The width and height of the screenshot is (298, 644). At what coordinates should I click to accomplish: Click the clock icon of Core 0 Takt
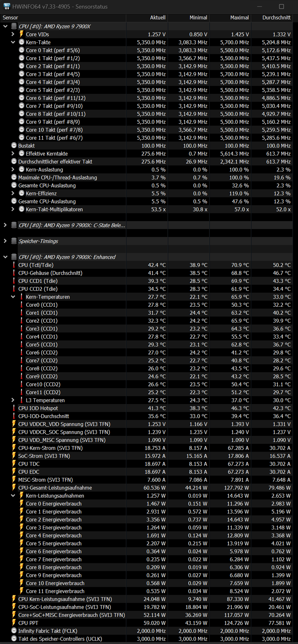(x=22, y=50)
